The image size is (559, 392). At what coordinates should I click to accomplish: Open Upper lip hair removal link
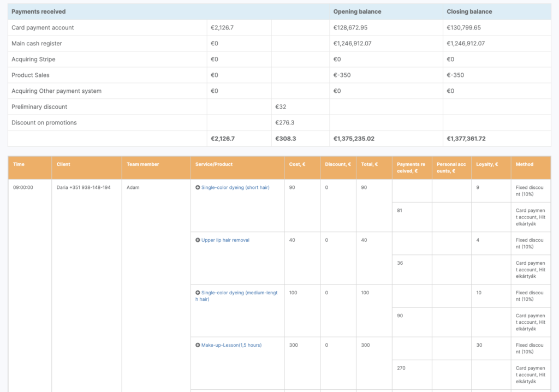[225, 240]
